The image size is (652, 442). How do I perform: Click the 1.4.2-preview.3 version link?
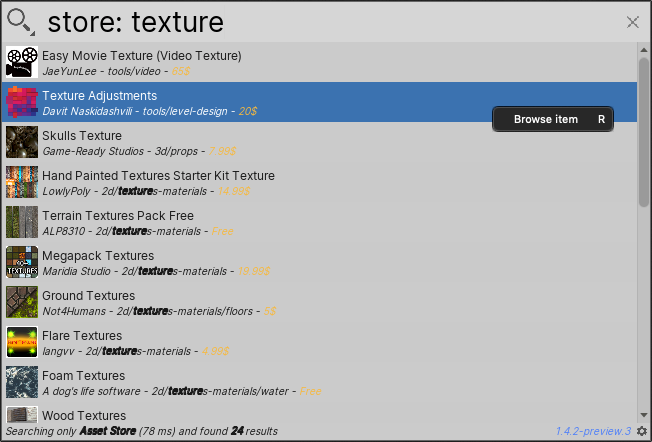pyautogui.click(x=593, y=431)
